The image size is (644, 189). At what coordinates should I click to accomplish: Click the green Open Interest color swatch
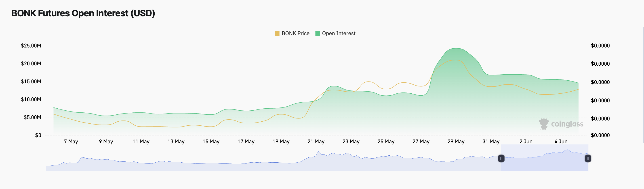point(318,34)
